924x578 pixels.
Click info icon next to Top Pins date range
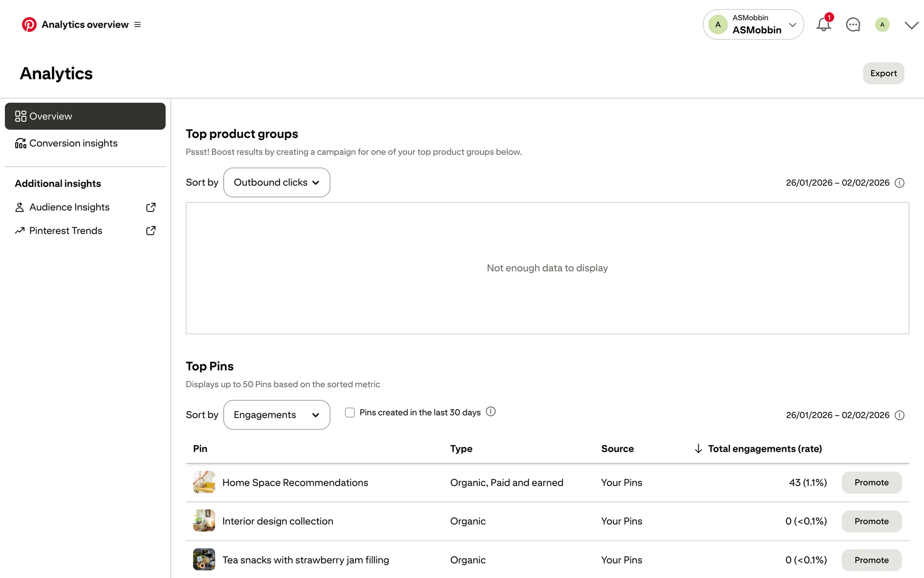click(x=899, y=415)
